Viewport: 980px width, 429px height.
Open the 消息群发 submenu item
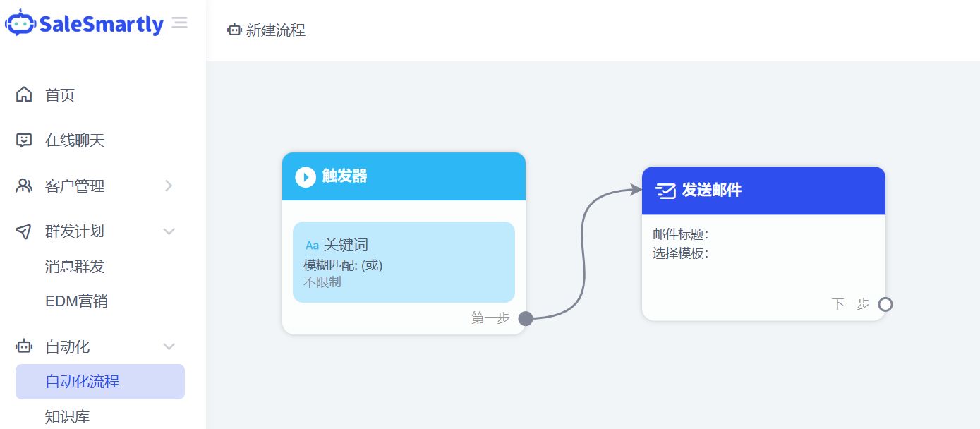[75, 266]
